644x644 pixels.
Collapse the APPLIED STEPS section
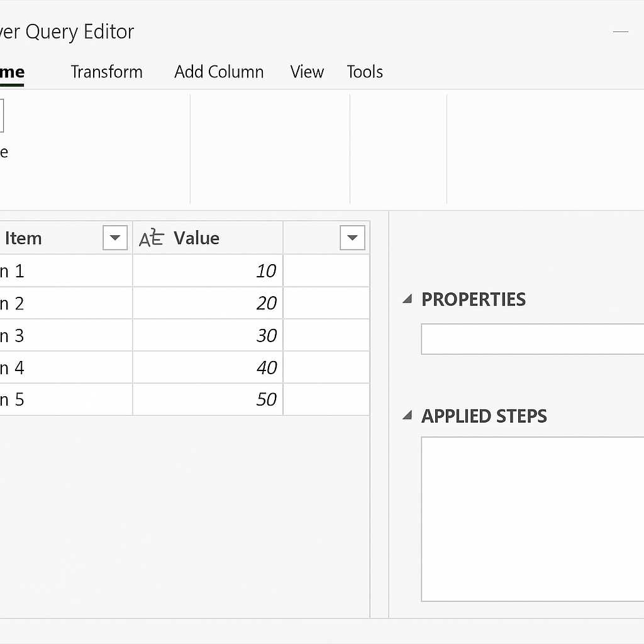(x=408, y=416)
